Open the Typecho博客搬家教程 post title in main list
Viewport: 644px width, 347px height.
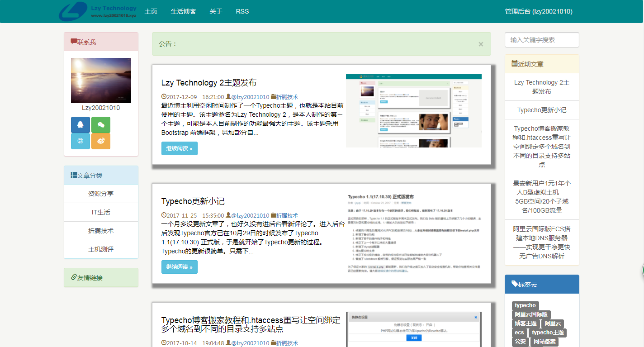251,324
